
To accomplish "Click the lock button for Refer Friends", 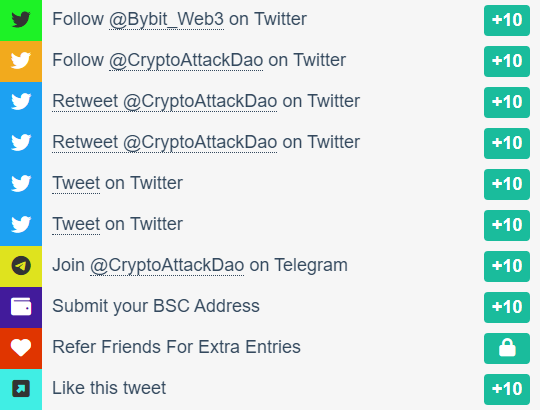I will coord(507,348).
